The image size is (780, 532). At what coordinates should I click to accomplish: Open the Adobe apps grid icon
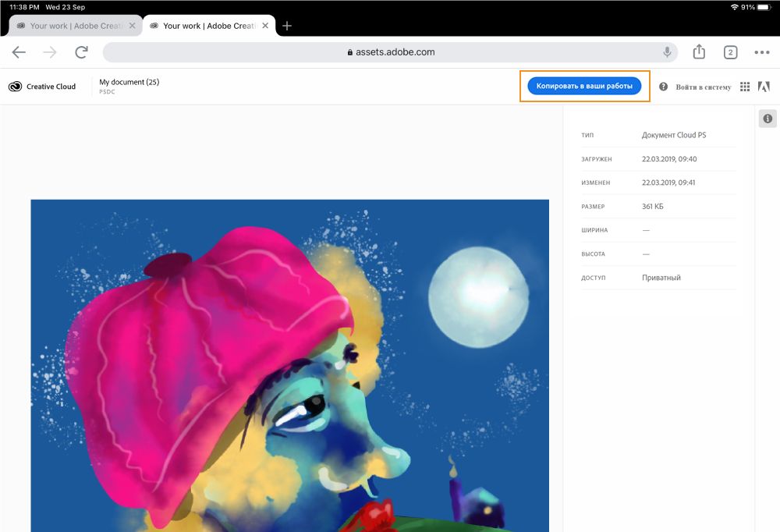click(x=745, y=87)
